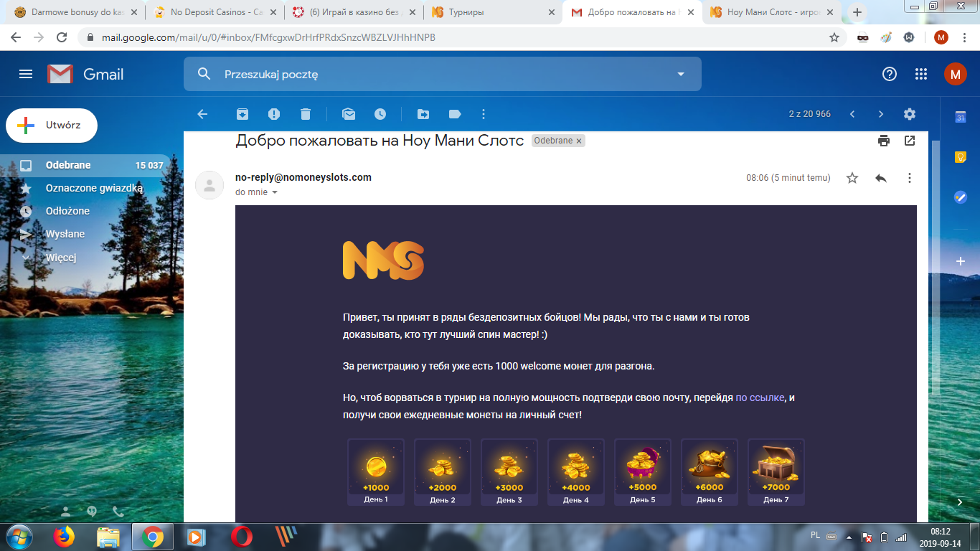Viewport: 980px width, 551px height.
Task: Switch to '(6) Играй в казино' tab
Action: click(353, 12)
